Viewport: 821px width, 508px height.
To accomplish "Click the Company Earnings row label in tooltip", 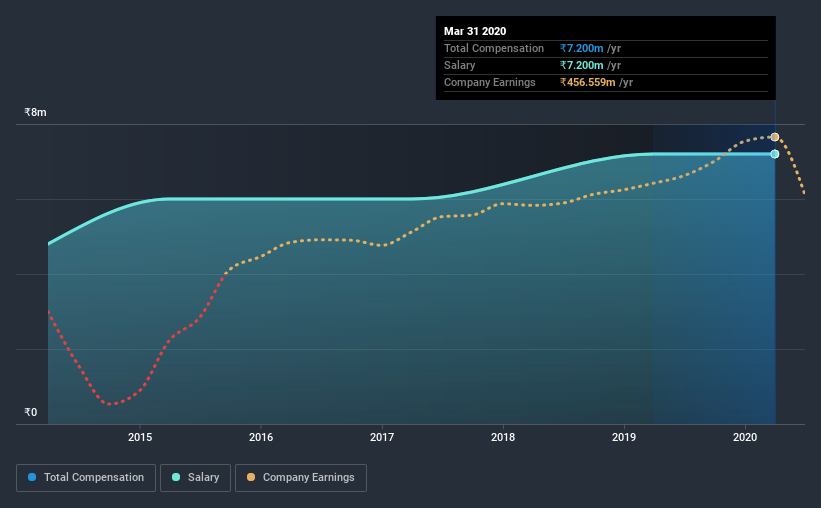I will [x=490, y=82].
